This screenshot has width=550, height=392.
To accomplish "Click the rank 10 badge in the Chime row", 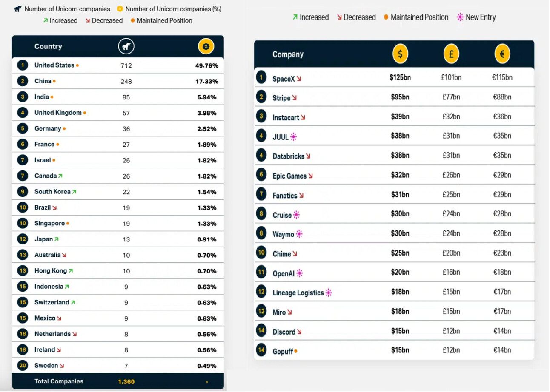I will tap(261, 253).
